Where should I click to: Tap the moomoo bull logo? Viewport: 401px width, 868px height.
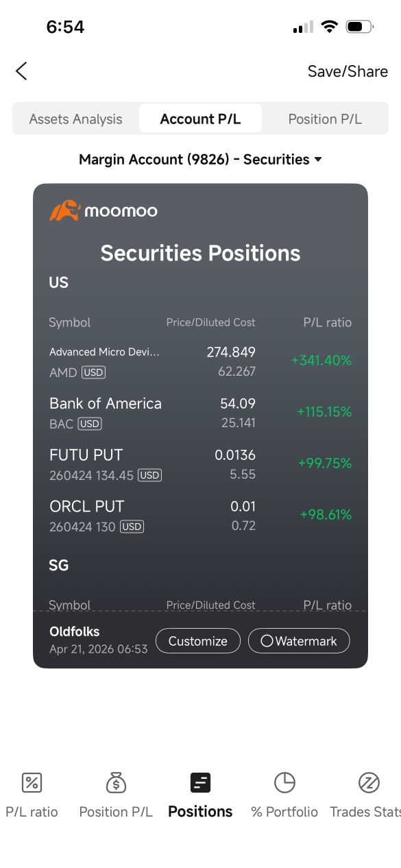click(65, 210)
